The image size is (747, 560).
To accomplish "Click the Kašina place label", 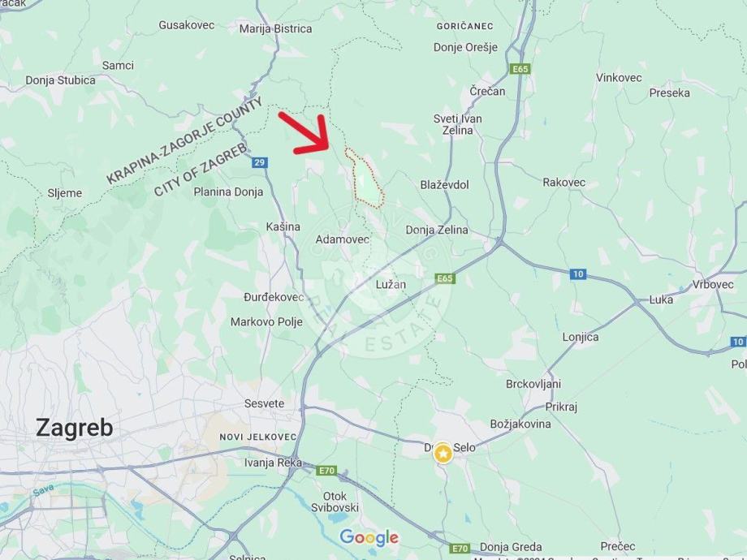I will tap(283, 226).
